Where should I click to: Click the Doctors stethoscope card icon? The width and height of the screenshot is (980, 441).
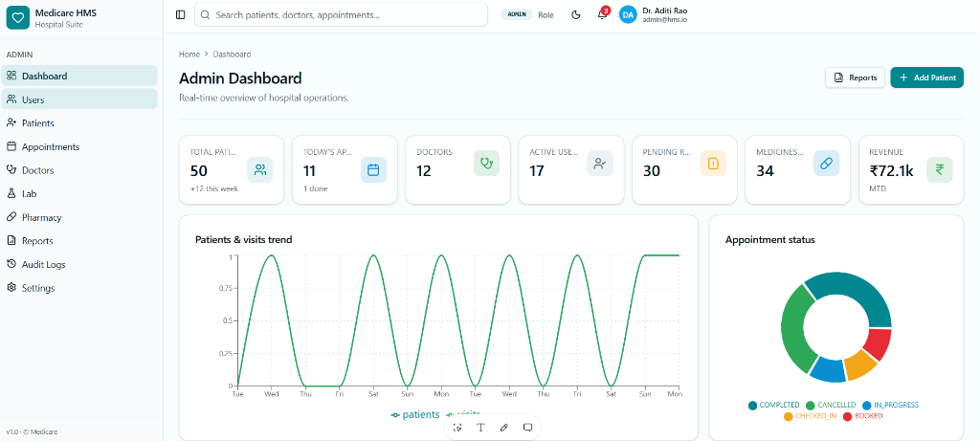(486, 163)
